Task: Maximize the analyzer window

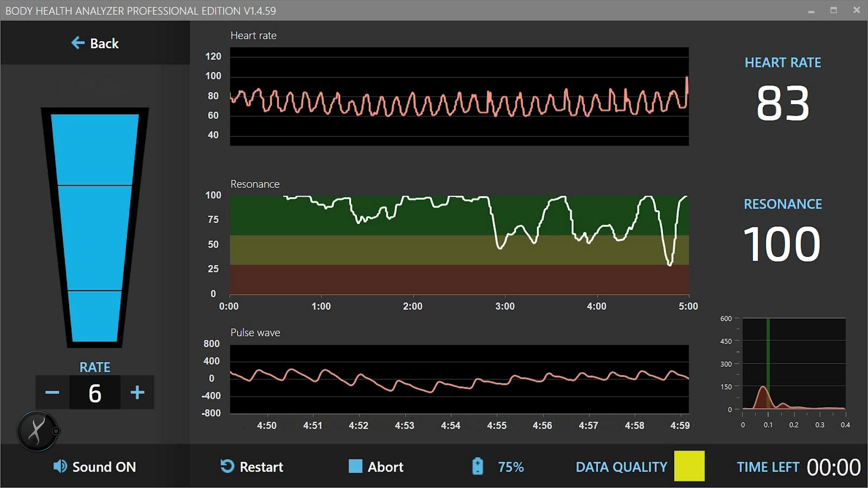Action: 834,10
